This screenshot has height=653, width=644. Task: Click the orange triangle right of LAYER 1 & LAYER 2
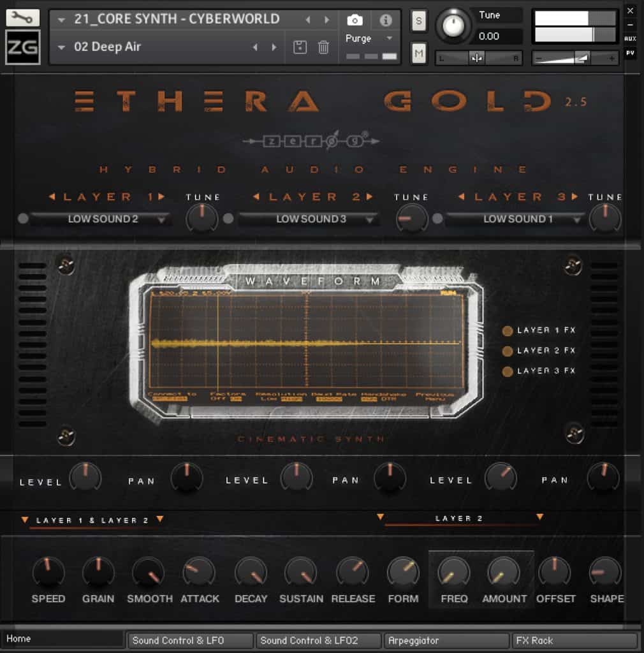coord(160,519)
